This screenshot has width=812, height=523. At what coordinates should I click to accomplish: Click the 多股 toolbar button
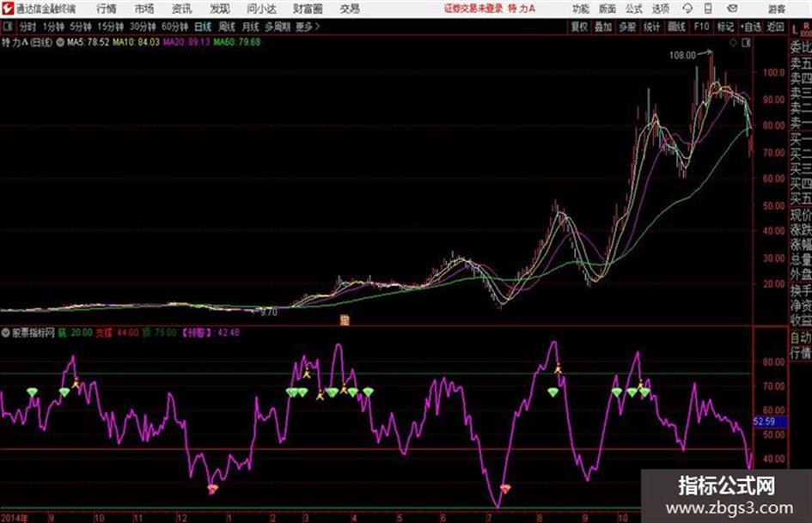click(627, 27)
